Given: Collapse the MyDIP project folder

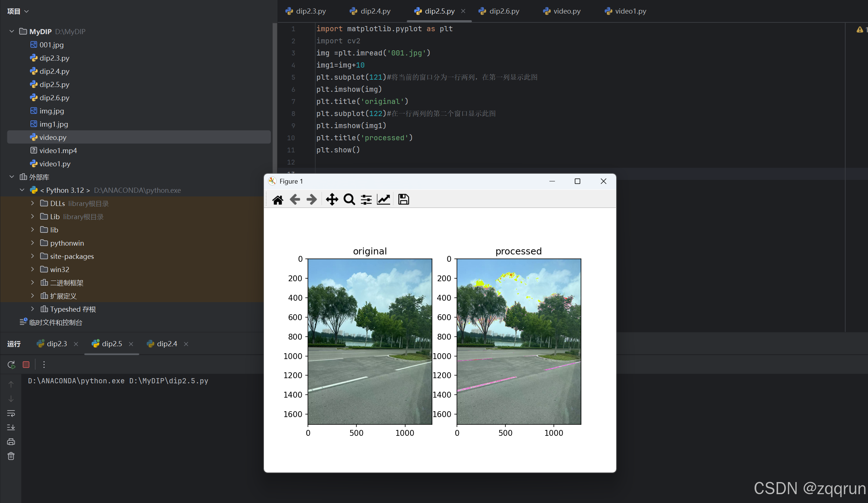Looking at the screenshot, I should [12, 32].
